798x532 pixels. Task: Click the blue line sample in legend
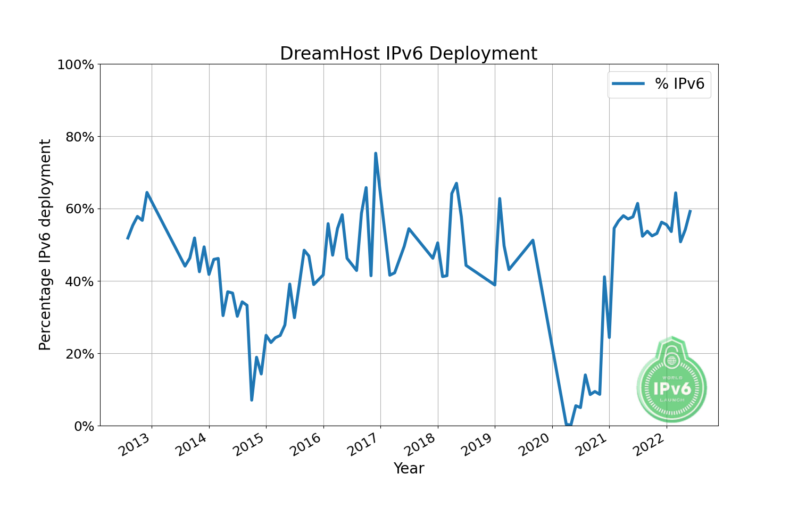(x=628, y=84)
